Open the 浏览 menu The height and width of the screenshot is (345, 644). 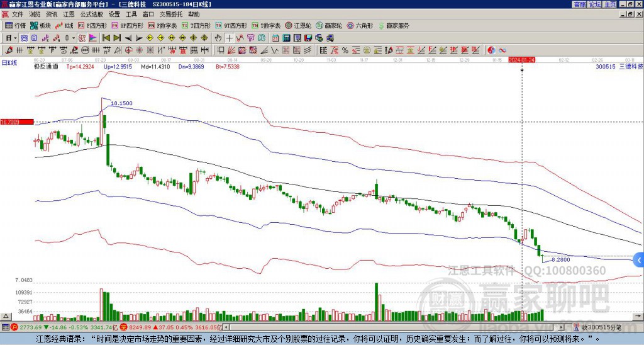[35, 14]
